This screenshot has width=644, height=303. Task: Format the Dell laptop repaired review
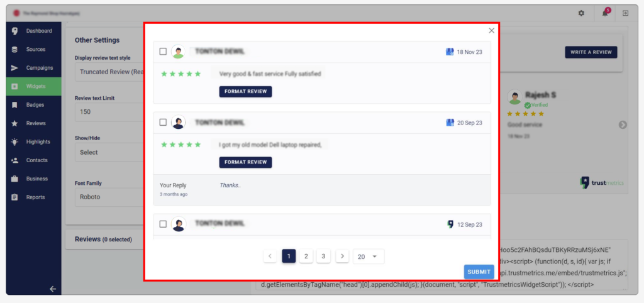tap(246, 162)
